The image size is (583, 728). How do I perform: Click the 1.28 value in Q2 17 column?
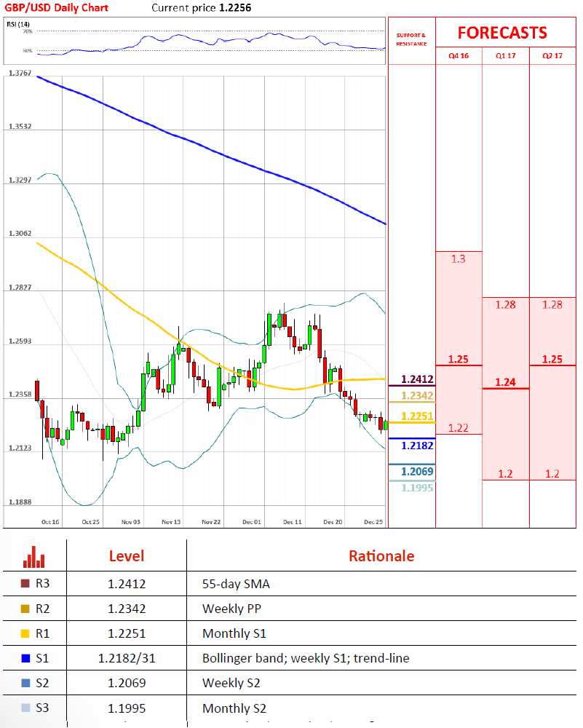coord(552,304)
